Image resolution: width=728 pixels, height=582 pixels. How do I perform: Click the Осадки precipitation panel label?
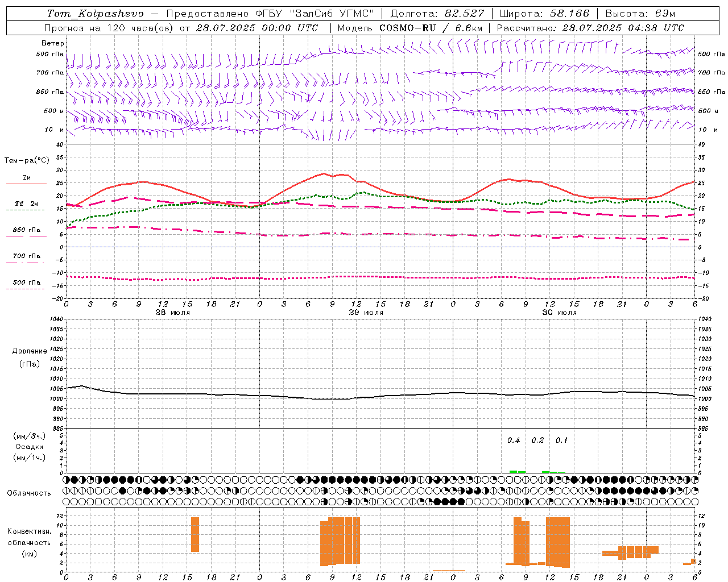pos(30,447)
